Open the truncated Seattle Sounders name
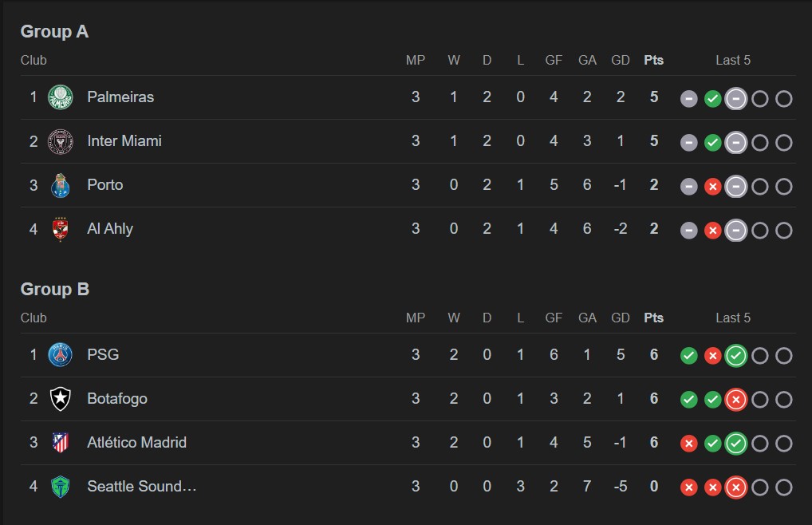This screenshot has width=812, height=525. [141, 487]
